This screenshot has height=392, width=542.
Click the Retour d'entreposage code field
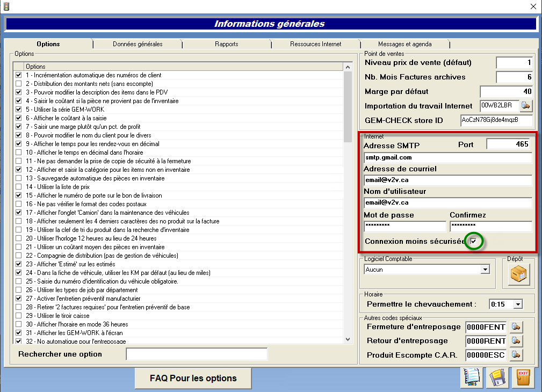(x=486, y=341)
